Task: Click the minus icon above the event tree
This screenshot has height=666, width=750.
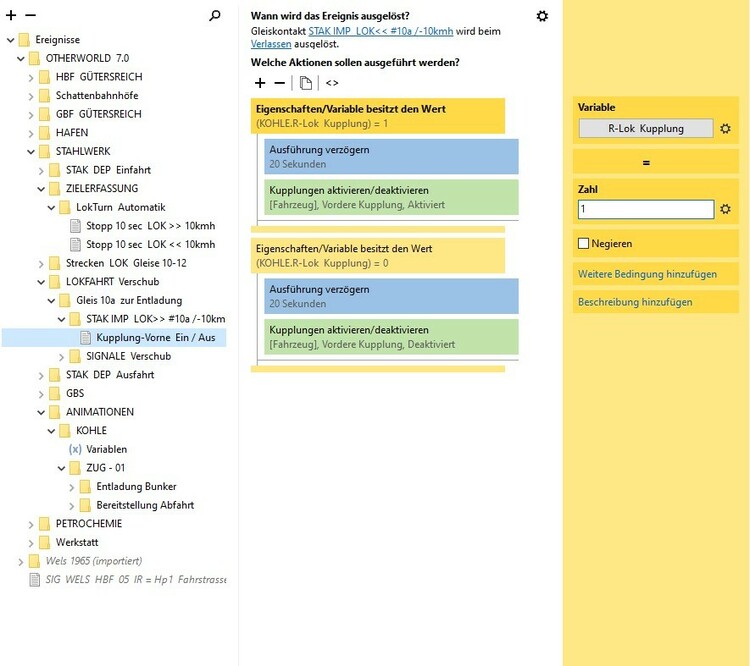Action: click(x=30, y=16)
